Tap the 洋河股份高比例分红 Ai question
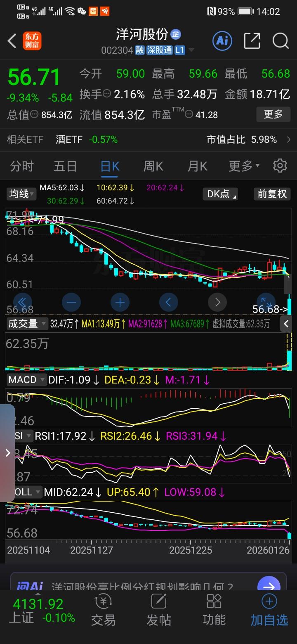This screenshot has width=297, height=644. coord(142,587)
